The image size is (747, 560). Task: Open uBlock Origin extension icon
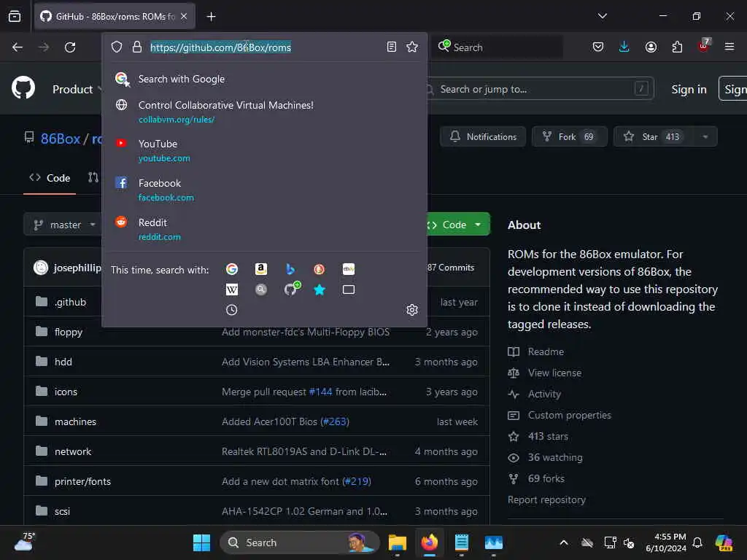704,46
